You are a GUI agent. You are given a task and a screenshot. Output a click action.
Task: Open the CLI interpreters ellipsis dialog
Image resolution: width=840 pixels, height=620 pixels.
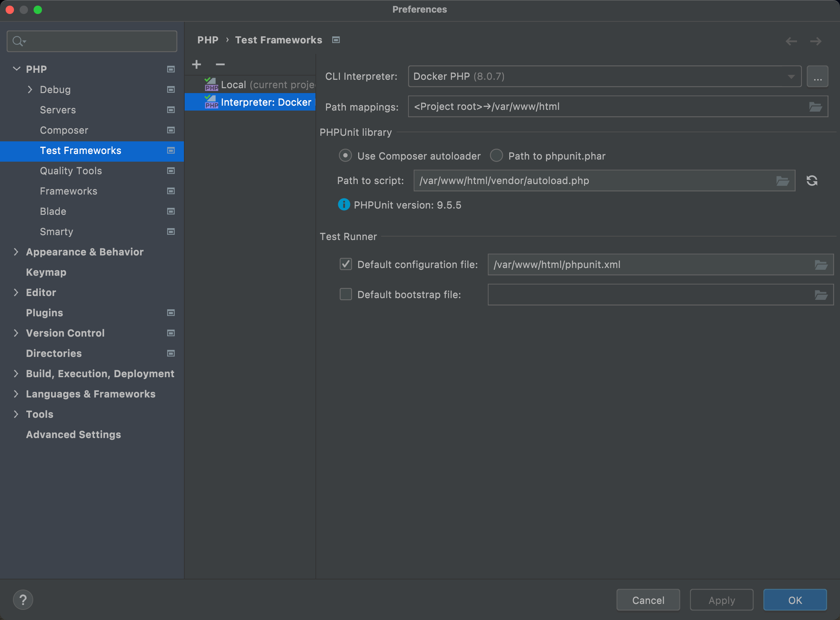click(x=818, y=77)
